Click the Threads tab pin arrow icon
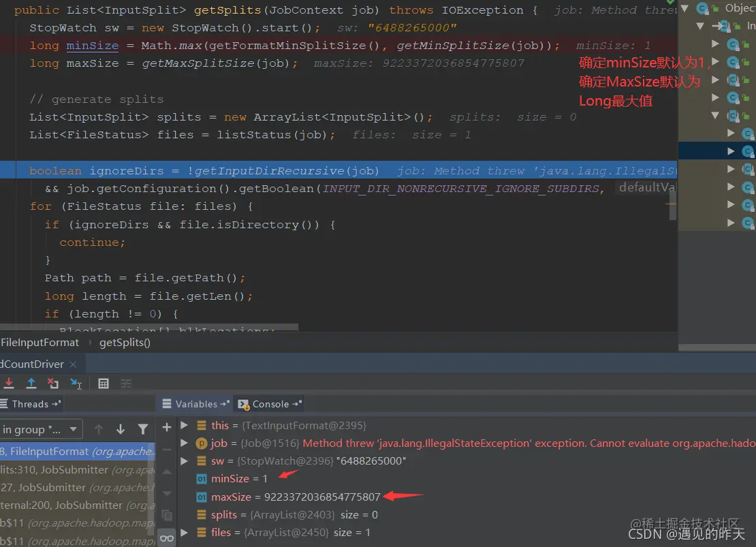The height and width of the screenshot is (547, 756). pos(57,404)
